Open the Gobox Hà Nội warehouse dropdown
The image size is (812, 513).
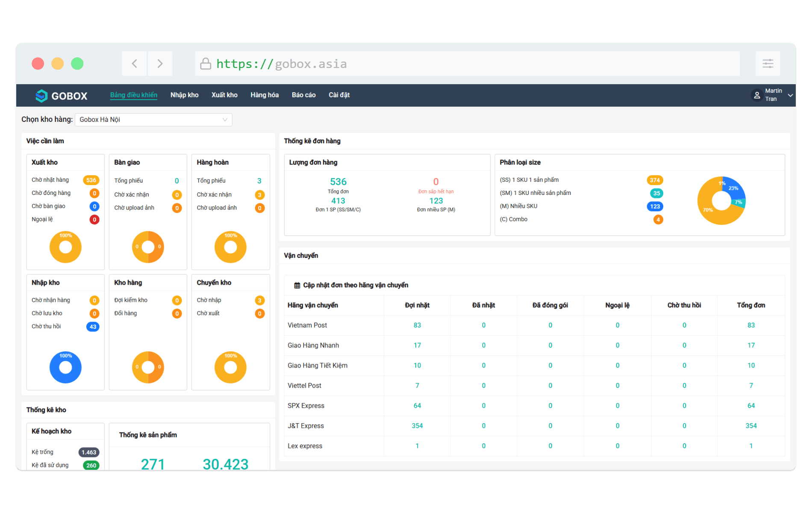(153, 120)
